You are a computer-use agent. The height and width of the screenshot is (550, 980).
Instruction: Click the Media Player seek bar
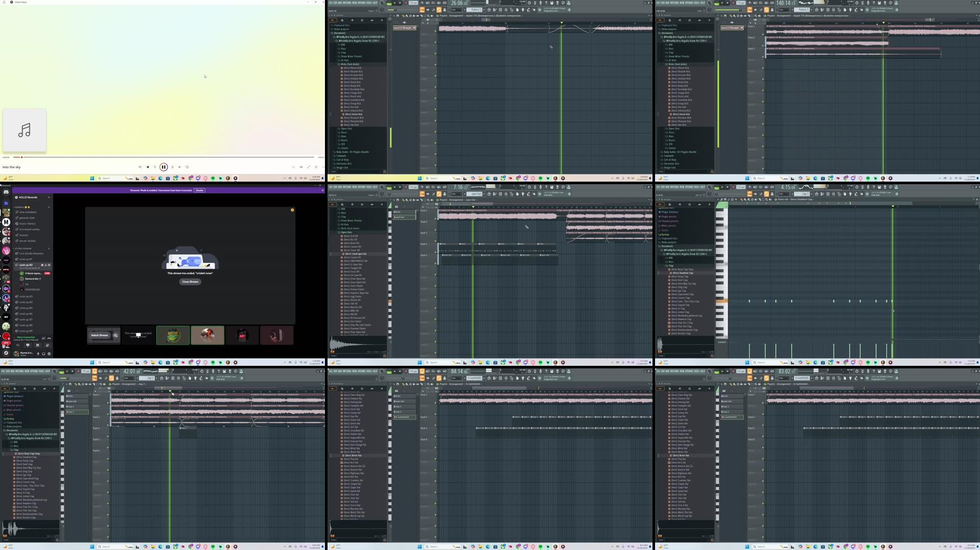[163, 157]
